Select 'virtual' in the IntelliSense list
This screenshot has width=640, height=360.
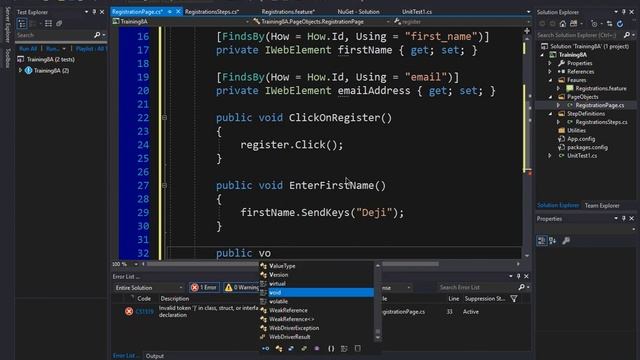317,284
